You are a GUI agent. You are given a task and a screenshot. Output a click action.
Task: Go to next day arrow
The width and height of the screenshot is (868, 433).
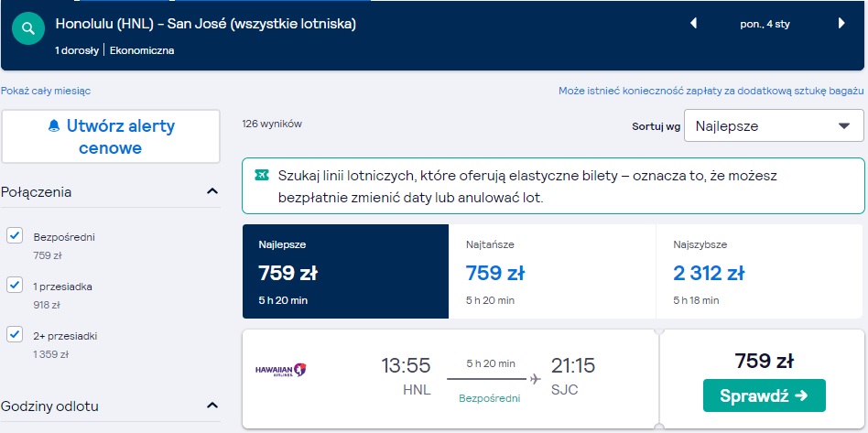pos(841,23)
